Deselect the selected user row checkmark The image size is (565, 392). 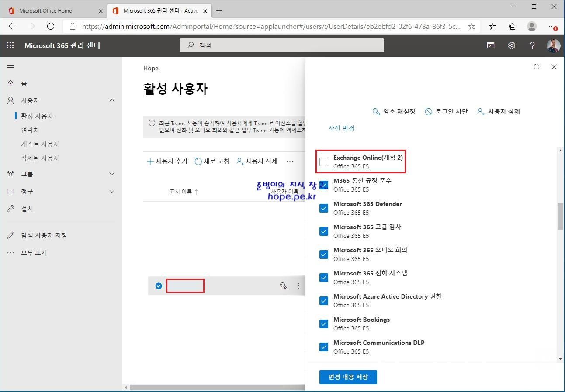point(159,286)
